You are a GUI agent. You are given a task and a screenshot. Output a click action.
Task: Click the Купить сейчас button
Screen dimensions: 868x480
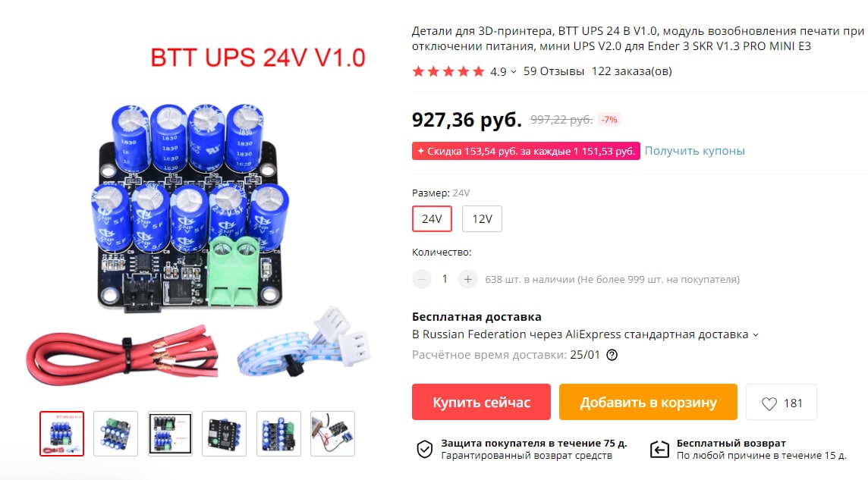point(481,402)
